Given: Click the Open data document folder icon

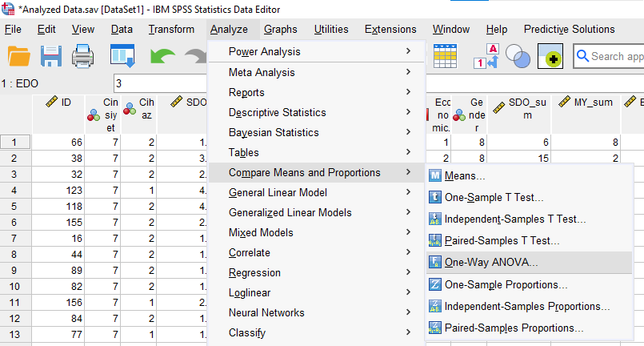Looking at the screenshot, I should [x=18, y=57].
